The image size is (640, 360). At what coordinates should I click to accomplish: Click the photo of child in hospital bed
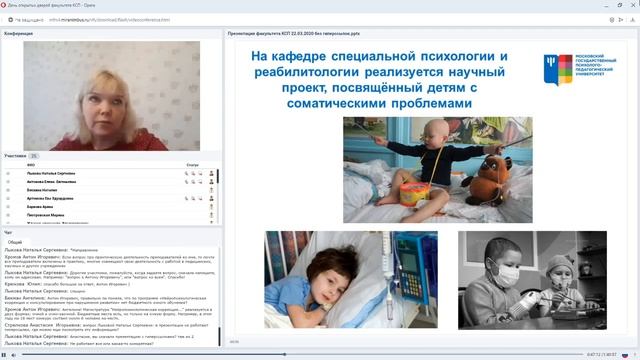351,280
